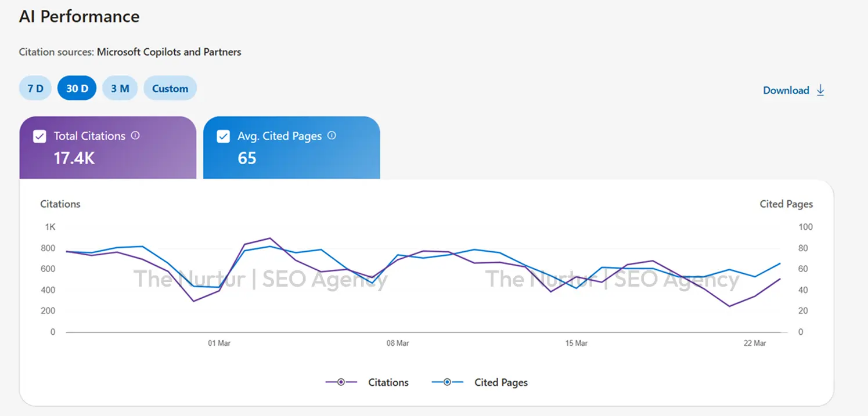The width and height of the screenshot is (868, 416).
Task: Click the blue Cited Pages legend marker
Action: tap(447, 382)
